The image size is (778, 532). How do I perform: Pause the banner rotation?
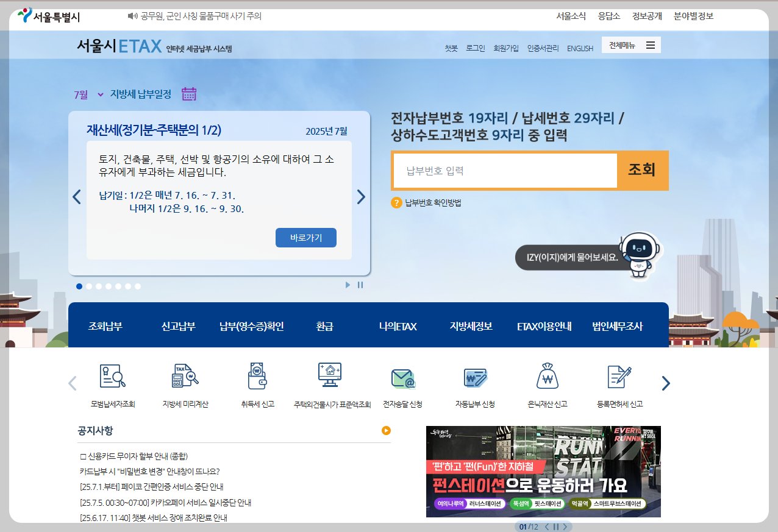(555, 527)
